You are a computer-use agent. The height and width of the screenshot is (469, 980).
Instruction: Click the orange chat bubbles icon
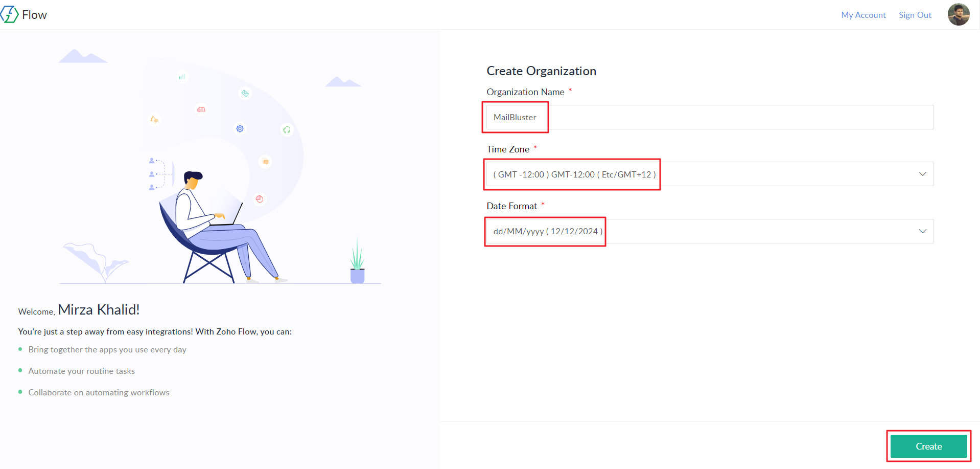(265, 162)
